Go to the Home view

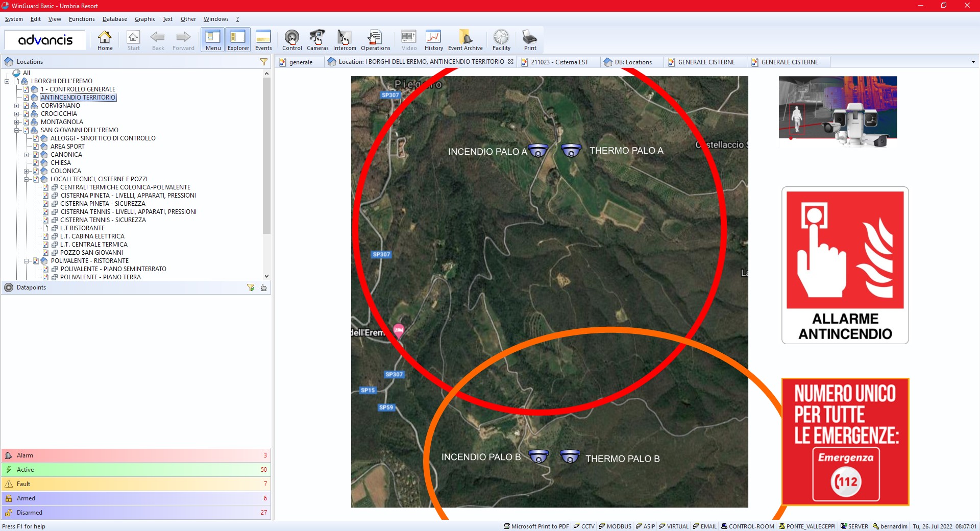pyautogui.click(x=105, y=40)
